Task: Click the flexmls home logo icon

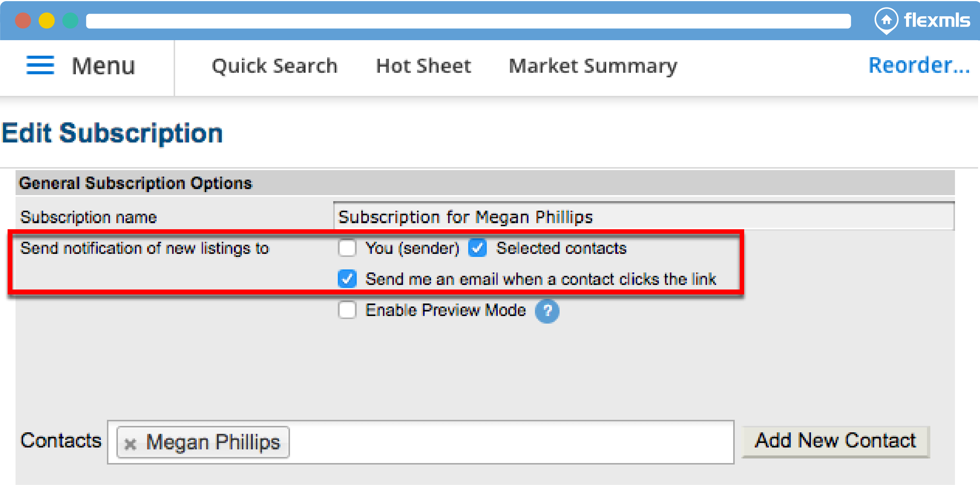Action: click(x=886, y=20)
